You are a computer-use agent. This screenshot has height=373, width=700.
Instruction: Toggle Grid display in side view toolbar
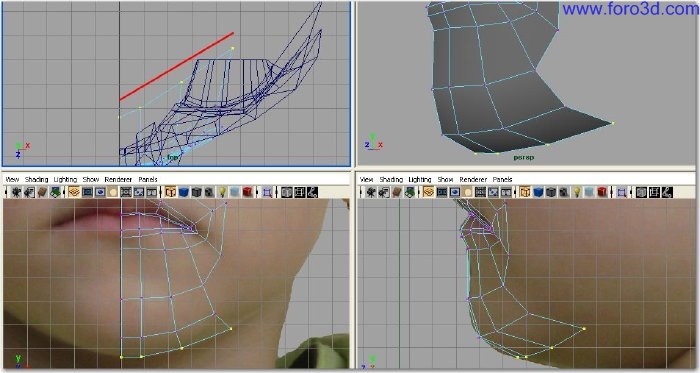click(429, 192)
